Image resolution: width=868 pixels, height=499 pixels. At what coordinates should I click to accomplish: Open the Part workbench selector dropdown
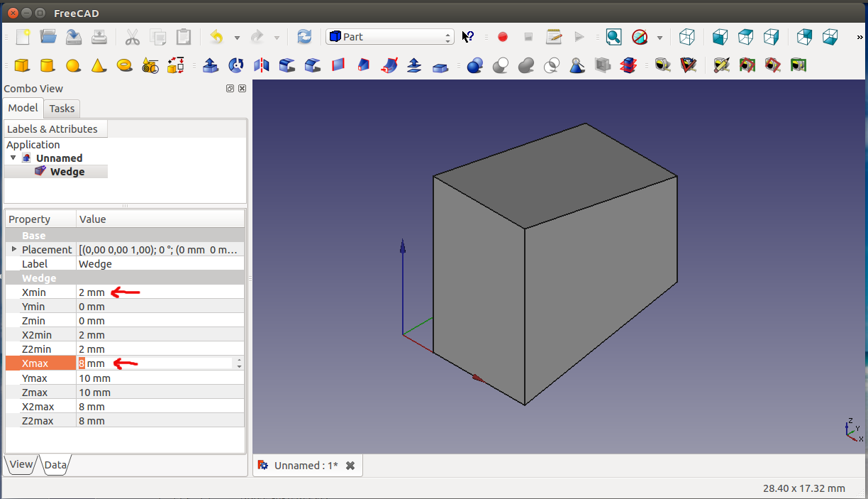click(x=389, y=37)
